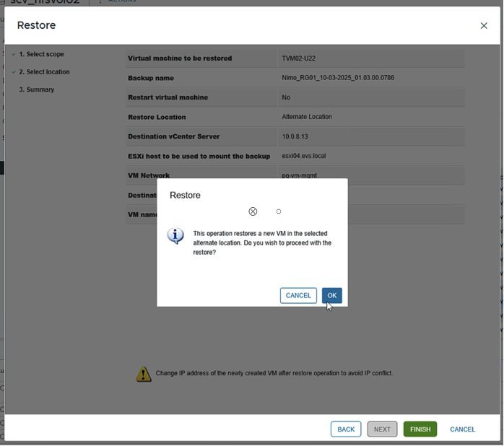Click the Restore title of the confirmation dialog
This screenshot has height=446, width=504.
[185, 196]
